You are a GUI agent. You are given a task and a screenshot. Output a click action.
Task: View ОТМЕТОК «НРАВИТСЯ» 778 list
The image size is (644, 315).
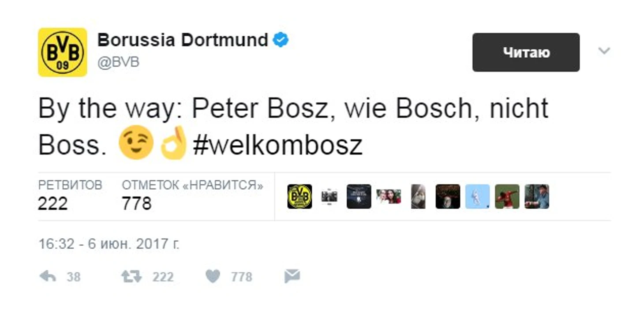192,195
